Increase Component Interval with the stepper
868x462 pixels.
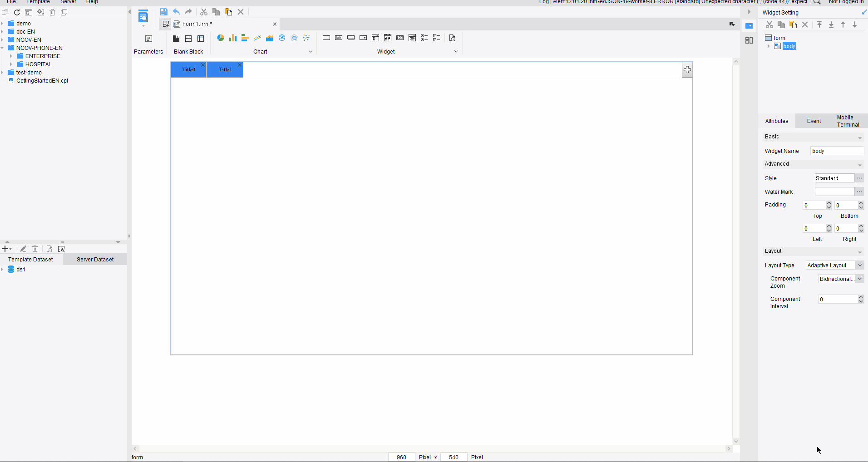pyautogui.click(x=861, y=297)
